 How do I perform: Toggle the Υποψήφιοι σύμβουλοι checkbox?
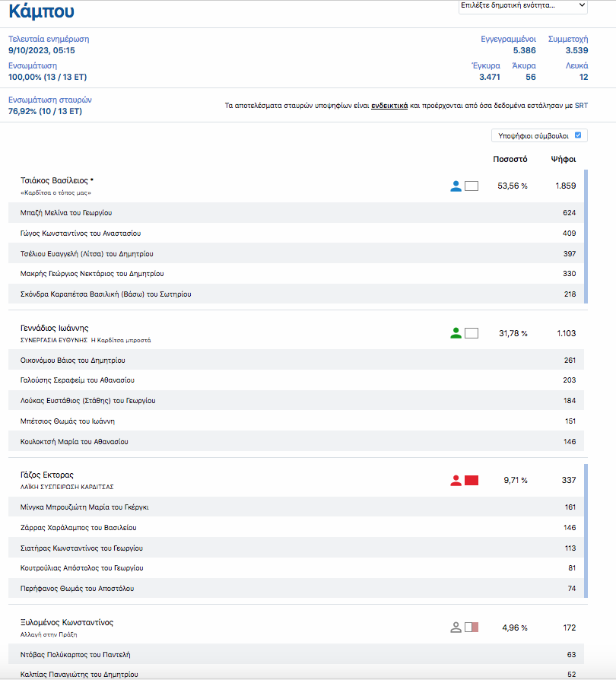pos(578,135)
